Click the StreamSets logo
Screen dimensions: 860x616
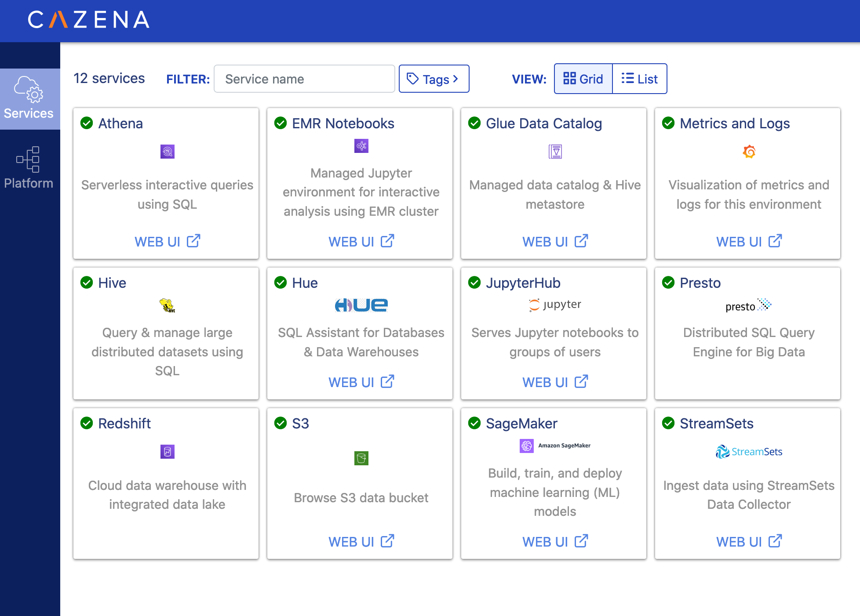click(x=749, y=452)
